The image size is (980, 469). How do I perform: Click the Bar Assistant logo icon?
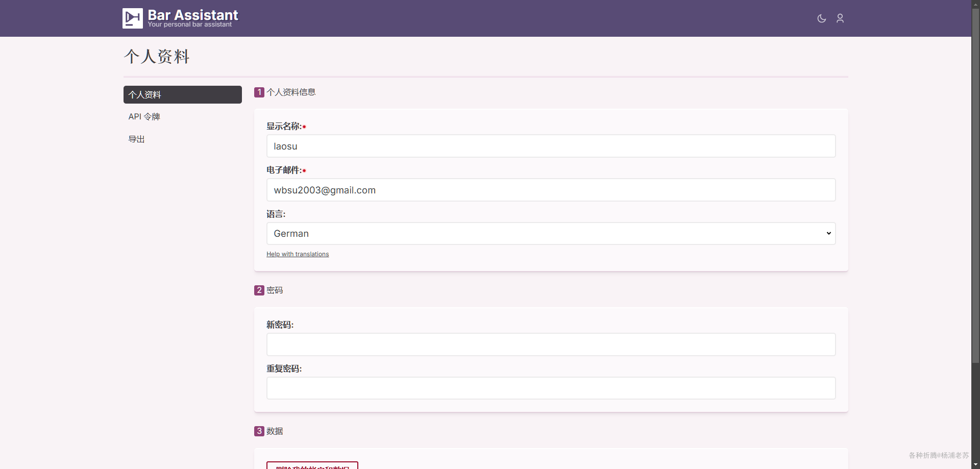click(x=133, y=18)
